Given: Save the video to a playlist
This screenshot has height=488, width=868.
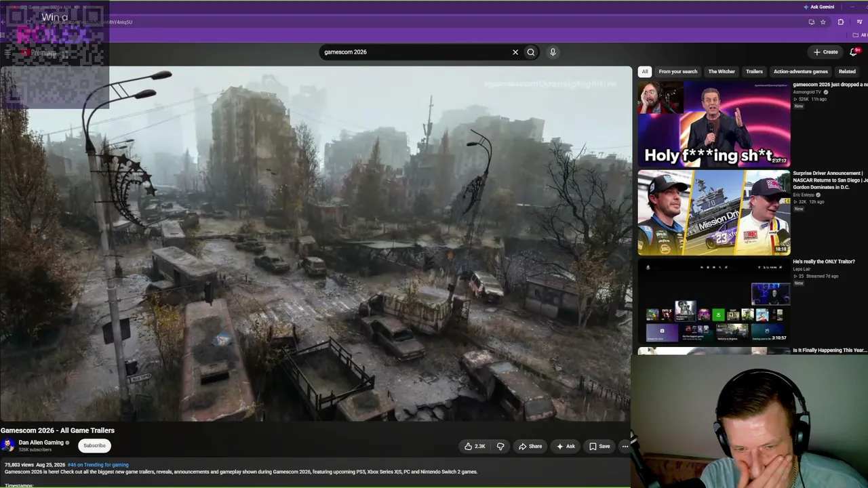Looking at the screenshot, I should pyautogui.click(x=599, y=446).
